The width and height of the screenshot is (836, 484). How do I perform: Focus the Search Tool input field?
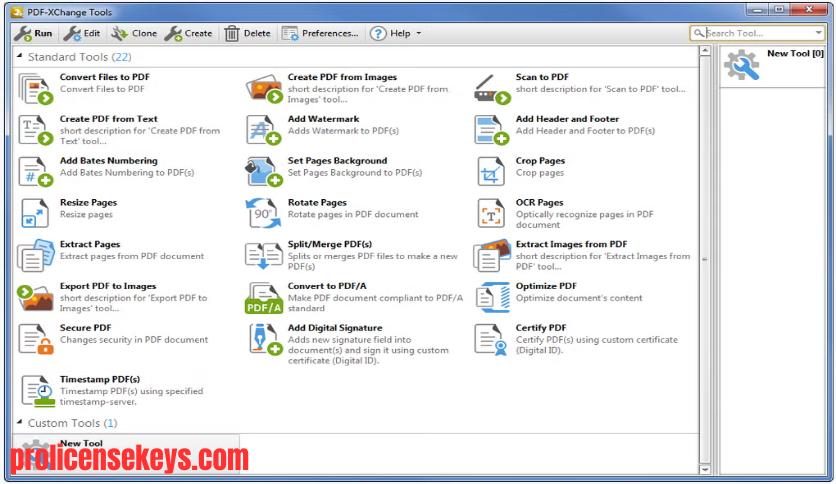pyautogui.click(x=756, y=33)
